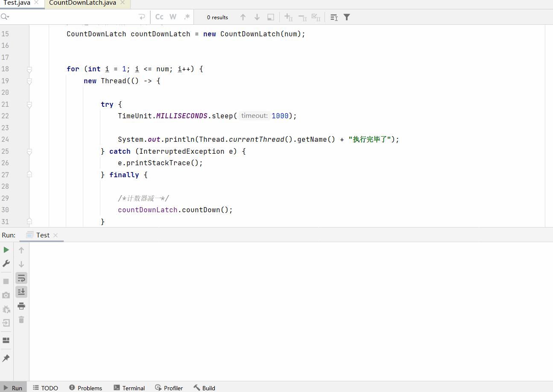The image size is (553, 392).
Task: Collapse the for loop fold at line 18
Action: tap(29, 69)
